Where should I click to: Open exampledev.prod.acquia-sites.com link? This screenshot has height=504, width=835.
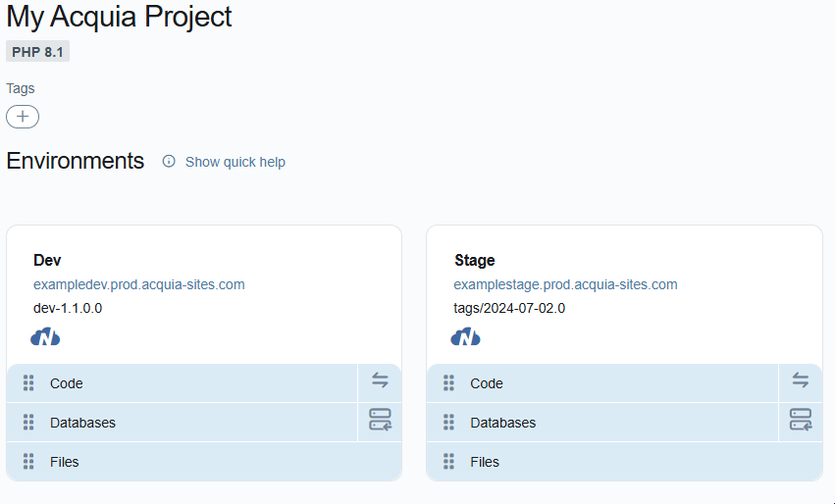pos(139,284)
